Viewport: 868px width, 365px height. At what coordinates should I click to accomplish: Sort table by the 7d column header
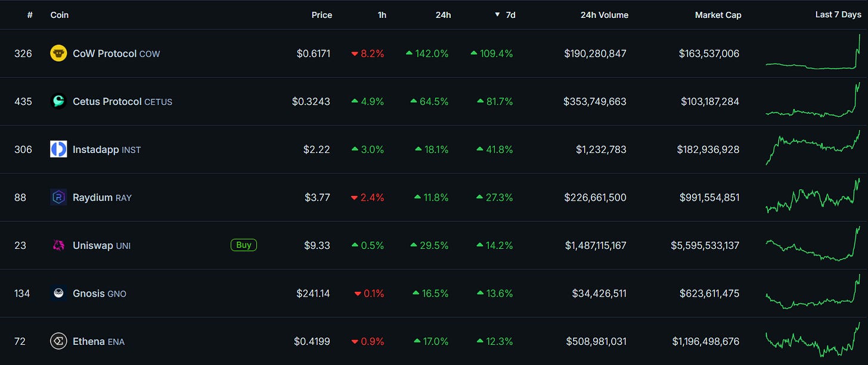coord(510,15)
